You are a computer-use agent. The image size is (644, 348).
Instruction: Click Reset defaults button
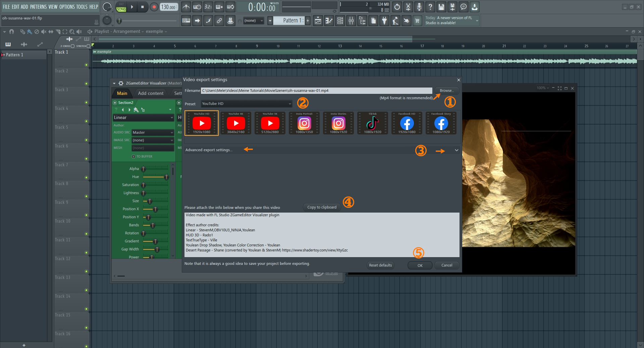pos(380,265)
